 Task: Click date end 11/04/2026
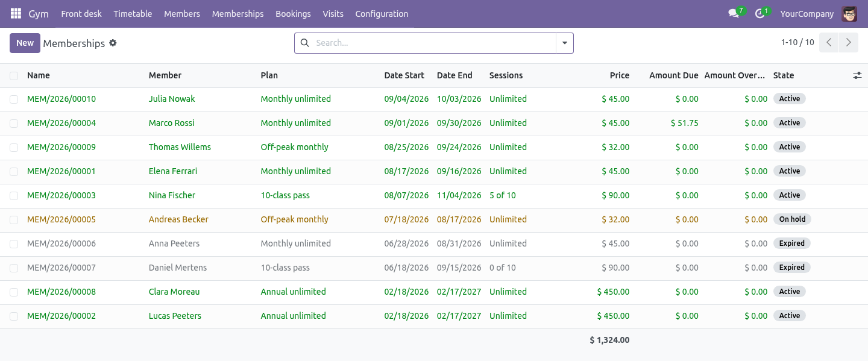(x=459, y=195)
